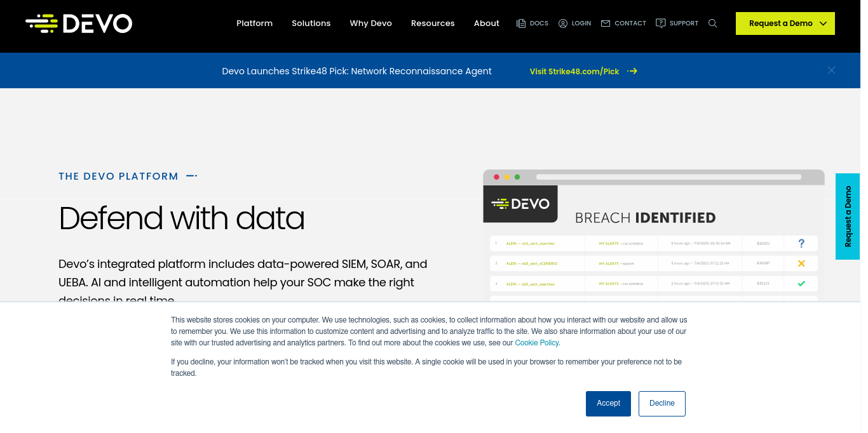The height and width of the screenshot is (433, 868).
Task: Close the Strike48 announcement banner
Action: [831, 70]
